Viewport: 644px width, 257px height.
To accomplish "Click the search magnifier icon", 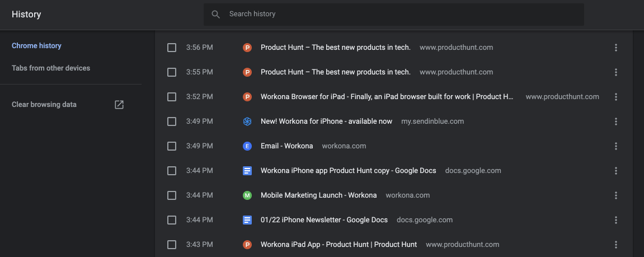I will pos(215,15).
